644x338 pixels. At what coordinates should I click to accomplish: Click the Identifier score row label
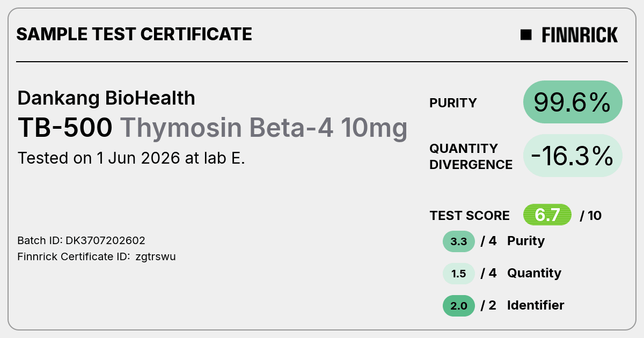coord(536,305)
